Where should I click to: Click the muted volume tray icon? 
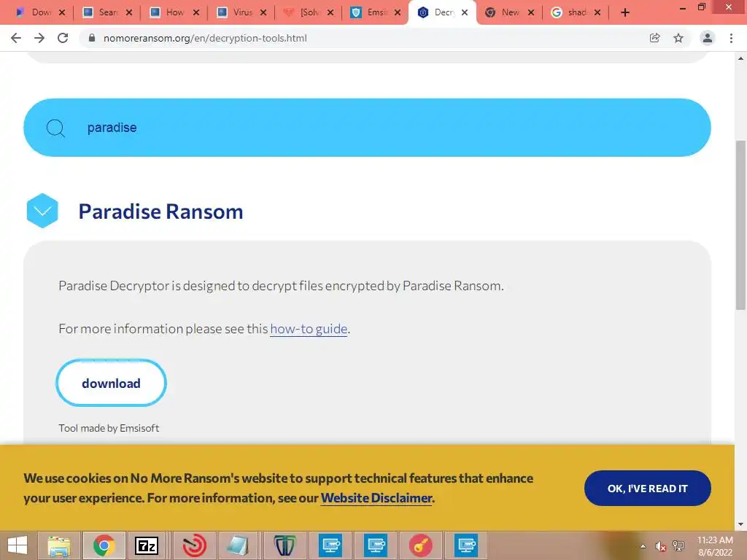tap(660, 546)
